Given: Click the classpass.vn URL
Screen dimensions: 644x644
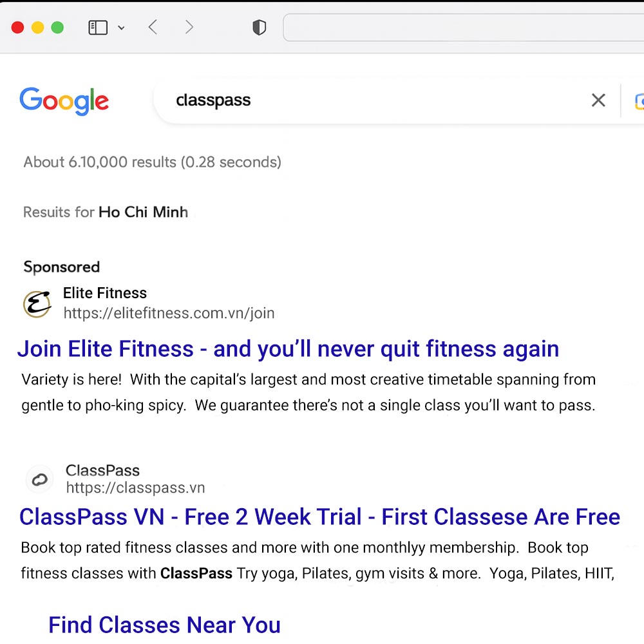Looking at the screenshot, I should 135,488.
